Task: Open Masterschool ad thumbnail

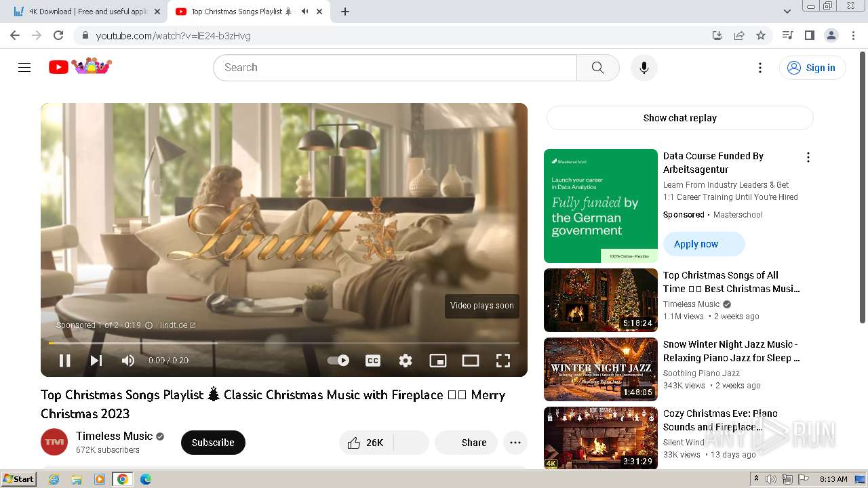Action: click(601, 206)
